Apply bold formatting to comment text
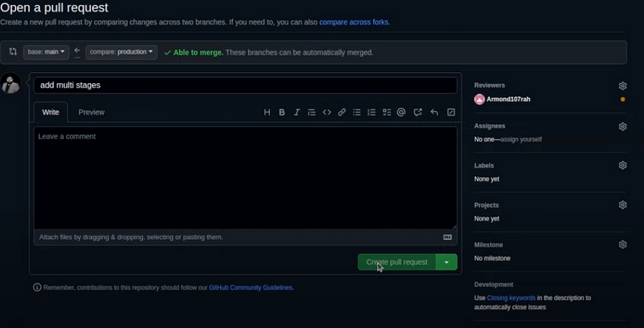This screenshot has width=644, height=328. pyautogui.click(x=282, y=112)
